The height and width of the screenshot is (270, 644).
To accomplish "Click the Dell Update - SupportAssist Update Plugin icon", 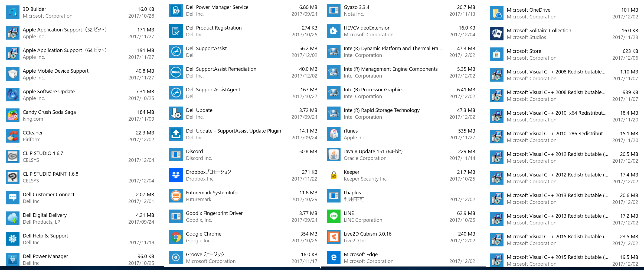I will (176, 134).
